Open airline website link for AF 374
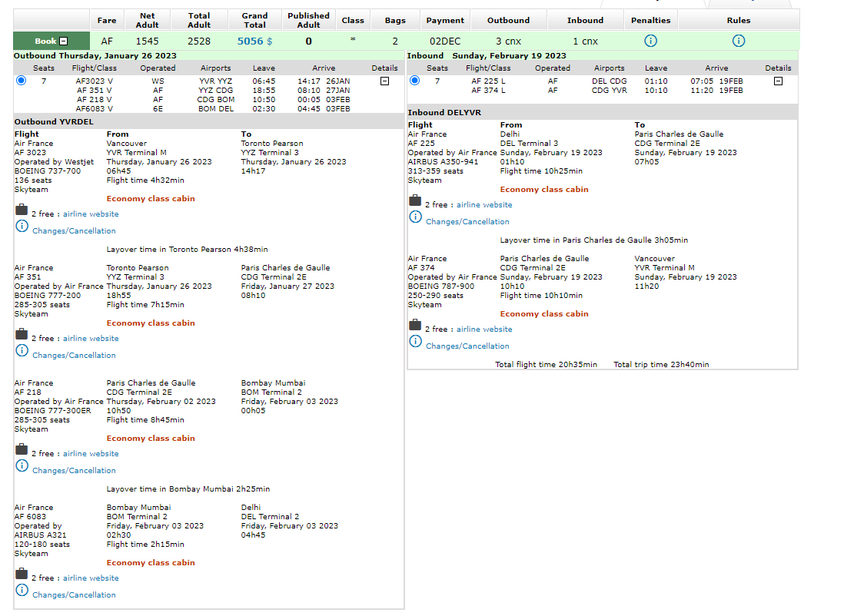The image size is (844, 616). pyautogui.click(x=484, y=330)
